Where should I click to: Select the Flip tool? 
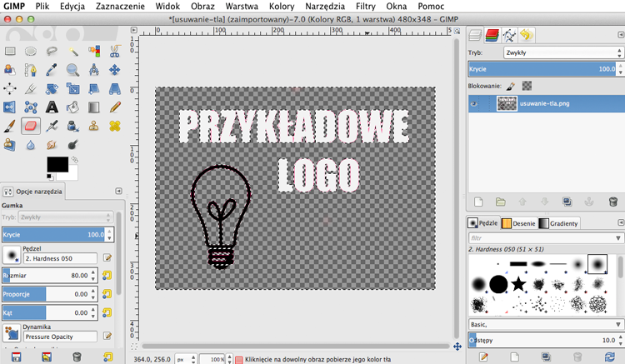coord(10,107)
